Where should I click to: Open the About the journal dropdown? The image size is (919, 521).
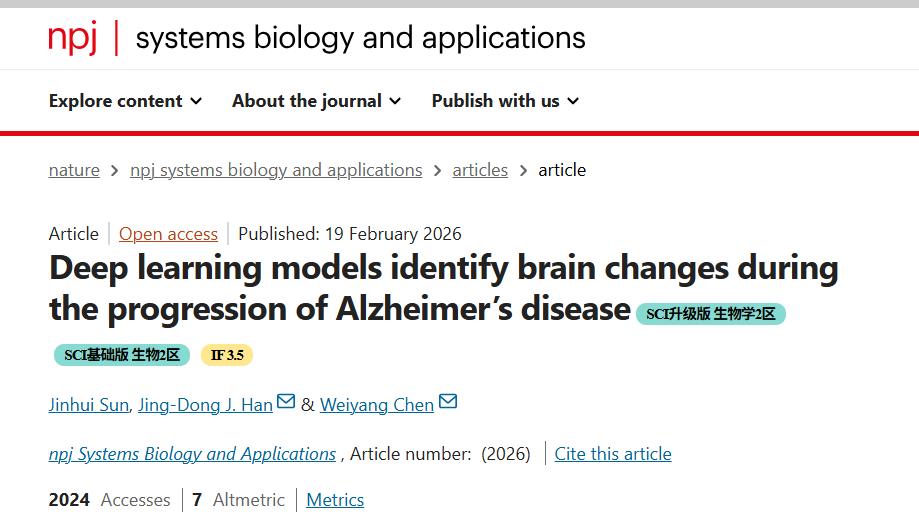pyautogui.click(x=316, y=101)
